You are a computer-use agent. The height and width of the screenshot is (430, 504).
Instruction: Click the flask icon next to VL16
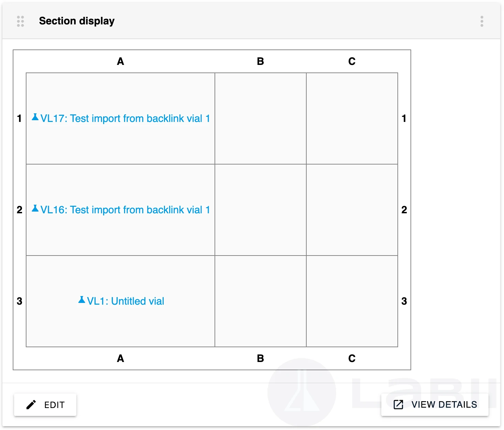click(35, 209)
